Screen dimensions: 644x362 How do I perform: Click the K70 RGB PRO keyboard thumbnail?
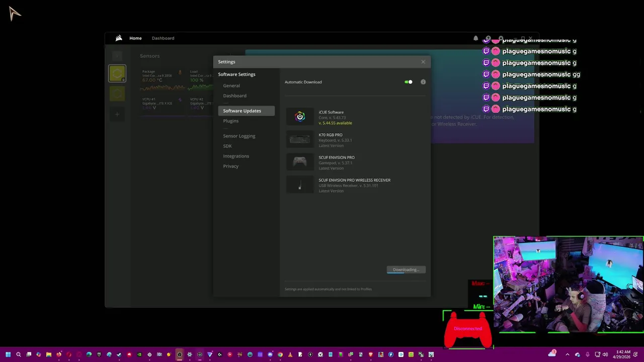tap(300, 139)
